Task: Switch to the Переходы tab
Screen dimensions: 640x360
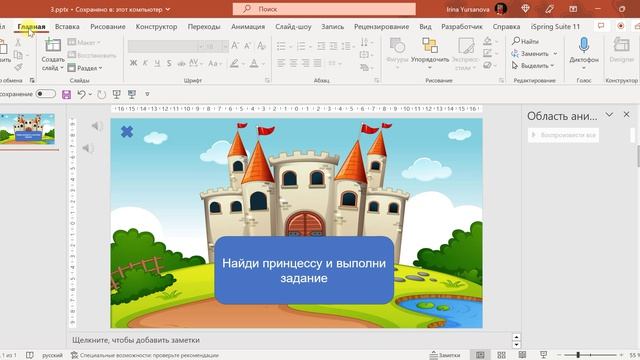Action: (x=204, y=27)
